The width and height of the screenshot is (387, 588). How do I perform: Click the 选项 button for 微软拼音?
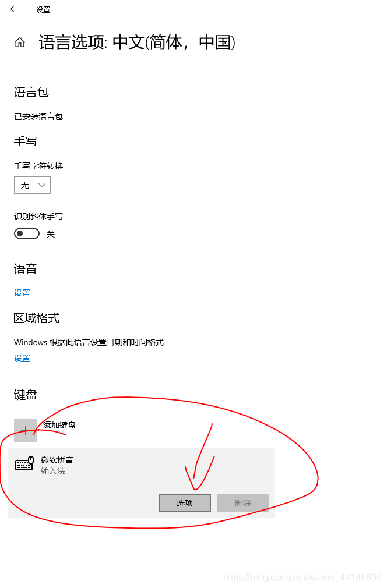tap(185, 502)
